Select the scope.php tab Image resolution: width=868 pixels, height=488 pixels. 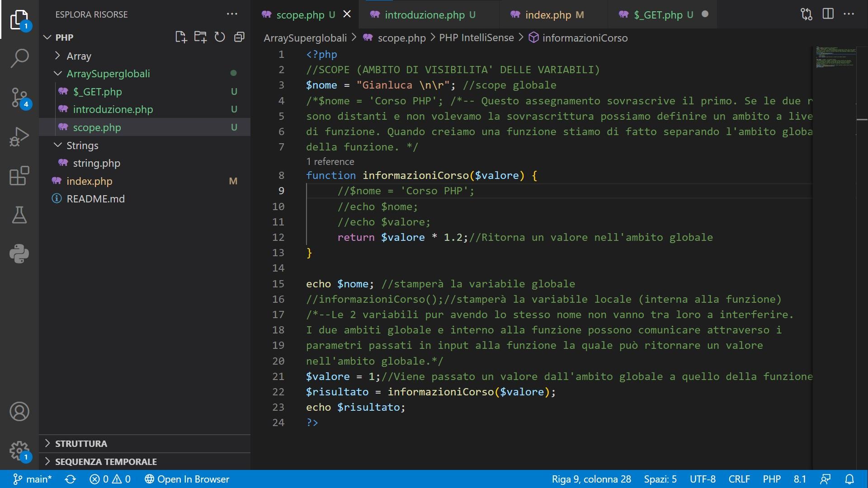(x=300, y=14)
